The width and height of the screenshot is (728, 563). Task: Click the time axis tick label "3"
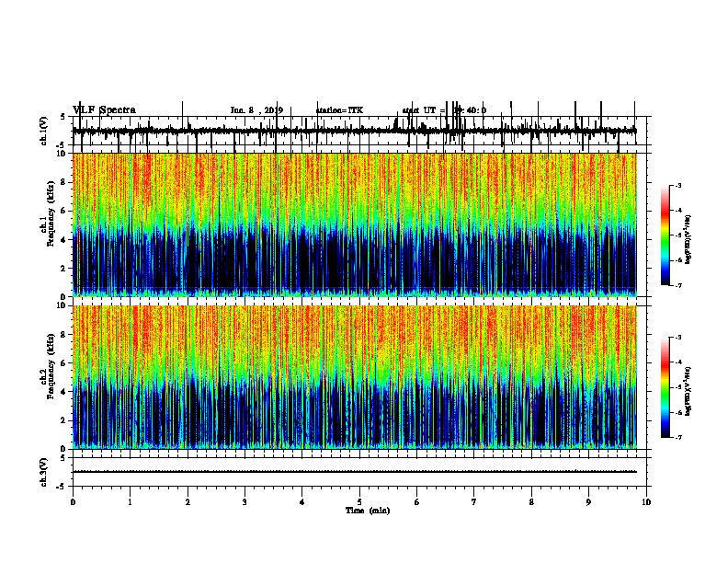tap(245, 502)
